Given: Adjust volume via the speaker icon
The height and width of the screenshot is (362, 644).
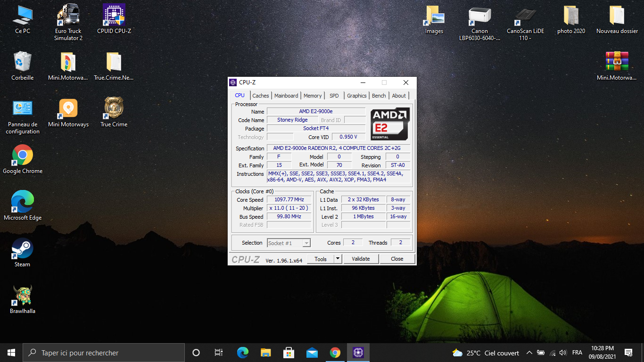Looking at the screenshot, I should click(x=563, y=353).
